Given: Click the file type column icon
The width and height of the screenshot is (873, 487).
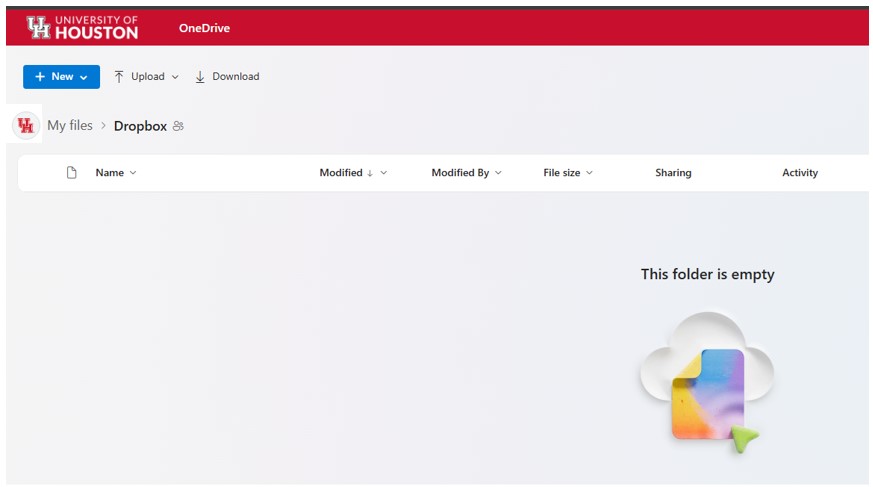Looking at the screenshot, I should [71, 173].
